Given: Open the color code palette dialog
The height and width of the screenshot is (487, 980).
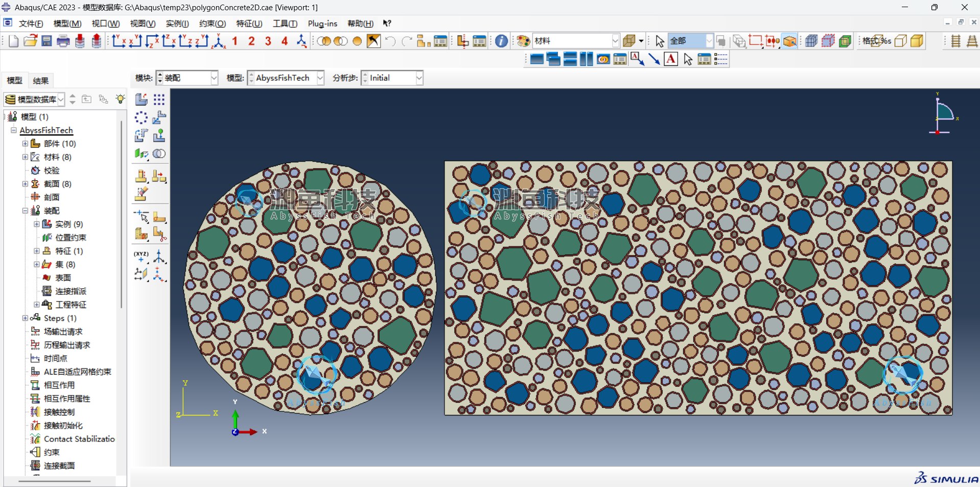Looking at the screenshot, I should pos(523,41).
